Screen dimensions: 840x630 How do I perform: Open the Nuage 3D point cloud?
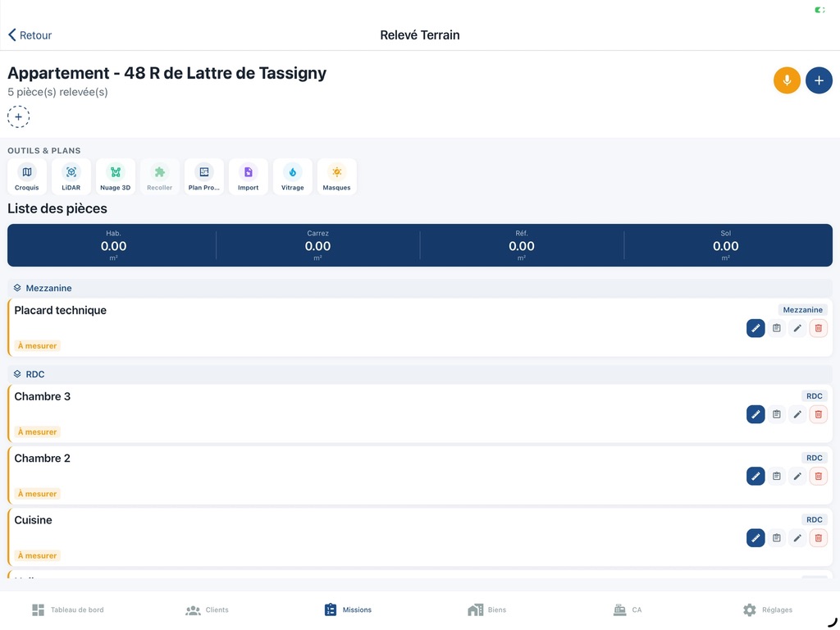(x=116, y=176)
